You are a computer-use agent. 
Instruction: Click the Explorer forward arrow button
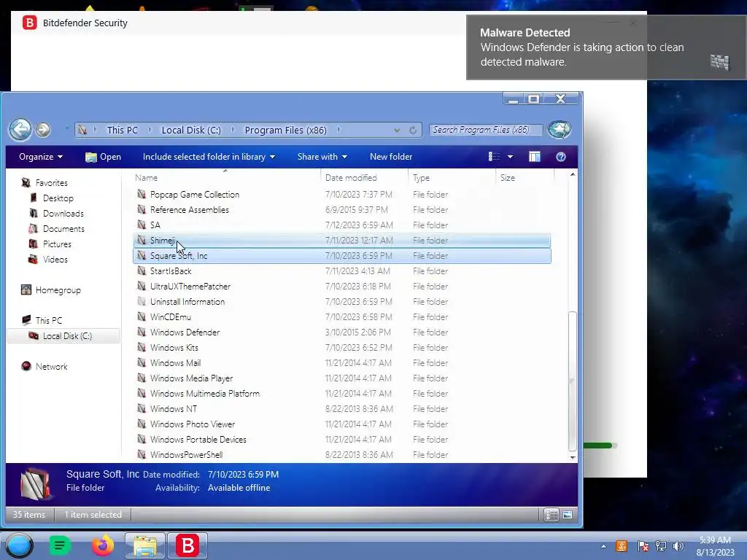tap(43, 130)
